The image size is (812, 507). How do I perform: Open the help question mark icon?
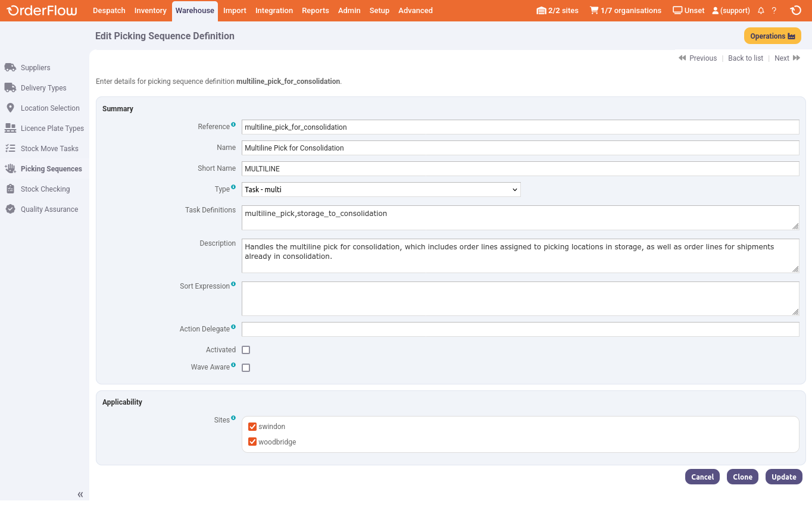coord(774,11)
